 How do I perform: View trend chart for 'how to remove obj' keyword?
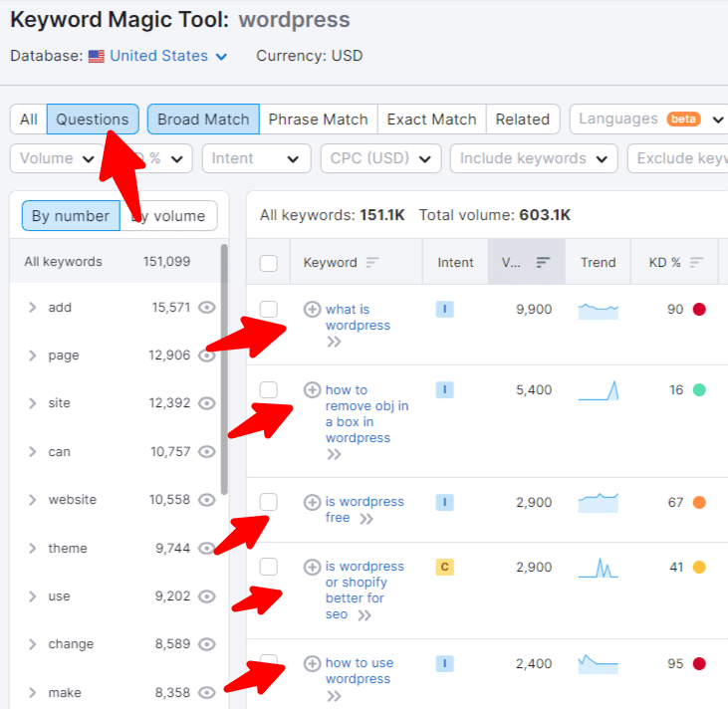(x=598, y=390)
